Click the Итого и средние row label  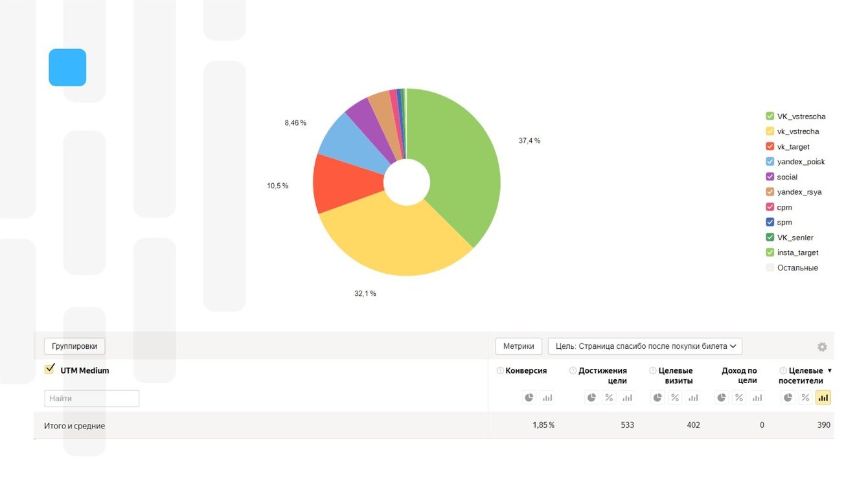[74, 426]
